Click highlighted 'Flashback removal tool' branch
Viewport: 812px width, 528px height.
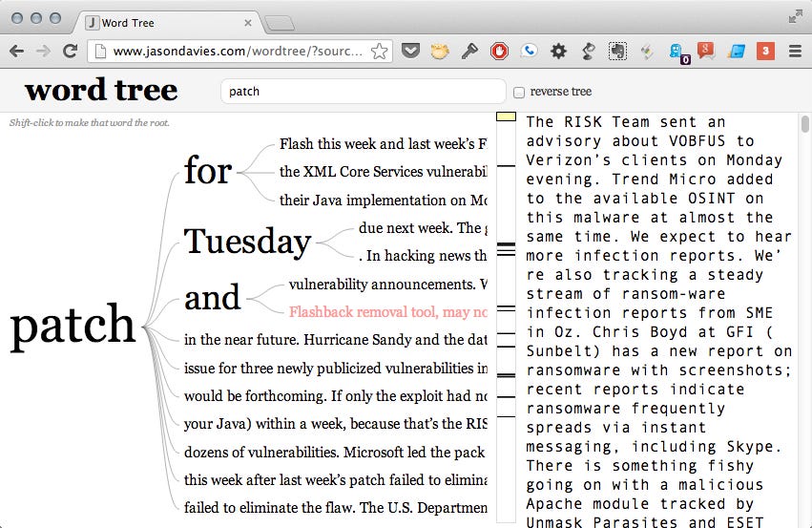(x=387, y=312)
